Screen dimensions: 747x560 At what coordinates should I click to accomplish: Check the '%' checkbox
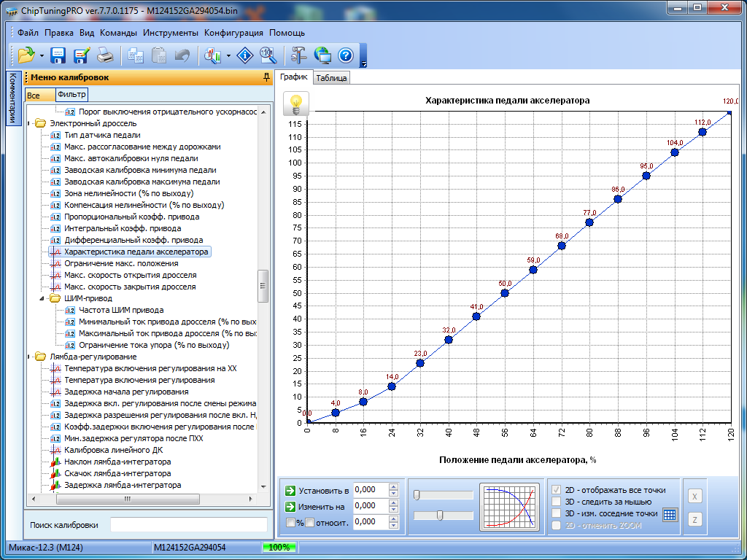tap(291, 522)
